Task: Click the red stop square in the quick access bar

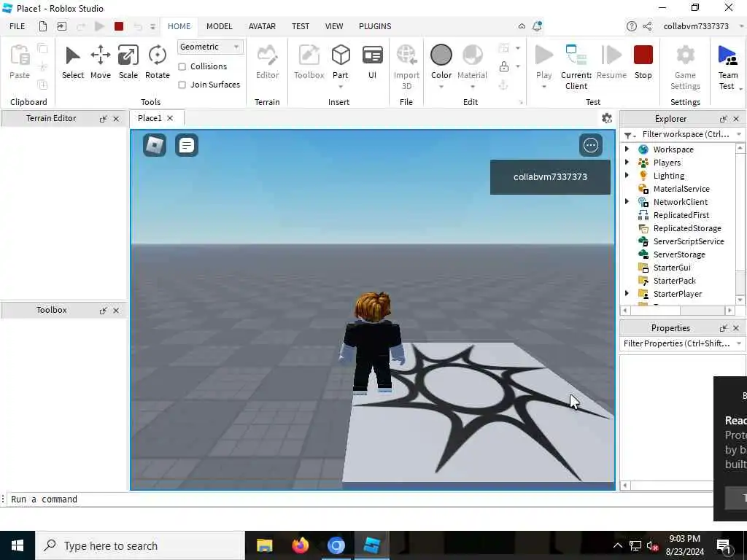Action: click(x=119, y=26)
